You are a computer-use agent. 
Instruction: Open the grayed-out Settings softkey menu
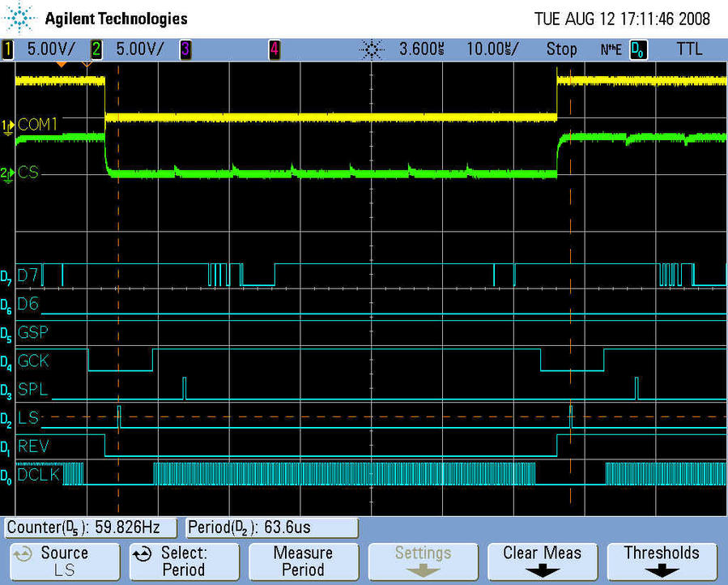click(423, 561)
